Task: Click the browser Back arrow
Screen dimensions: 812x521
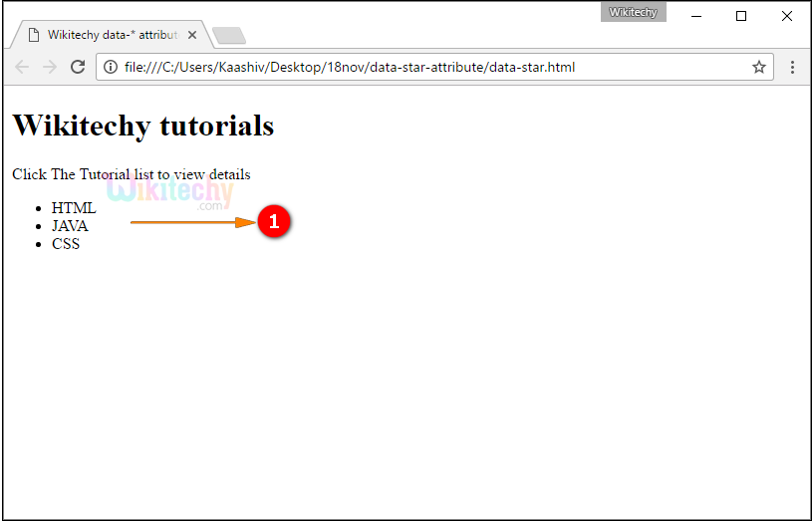Action: [22, 67]
